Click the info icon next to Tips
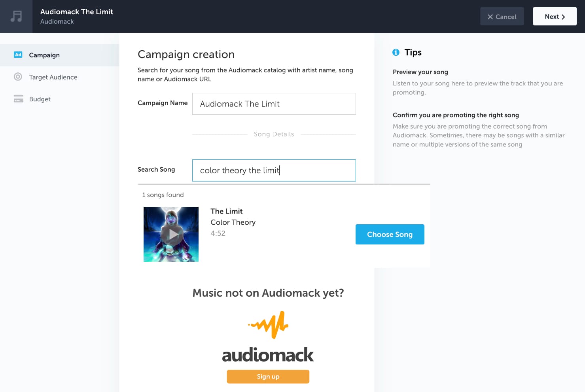Screen dimensions: 585x392 click(x=396, y=52)
